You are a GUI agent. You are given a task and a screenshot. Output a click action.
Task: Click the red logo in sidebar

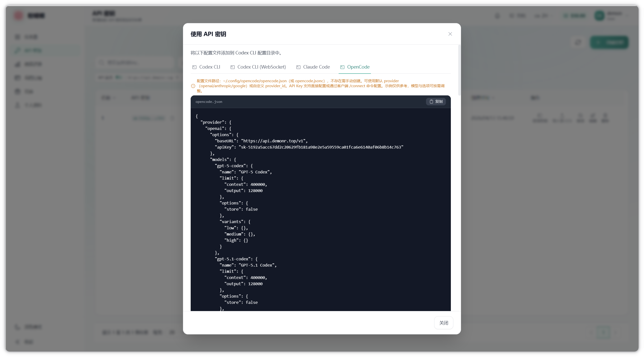tap(19, 15)
